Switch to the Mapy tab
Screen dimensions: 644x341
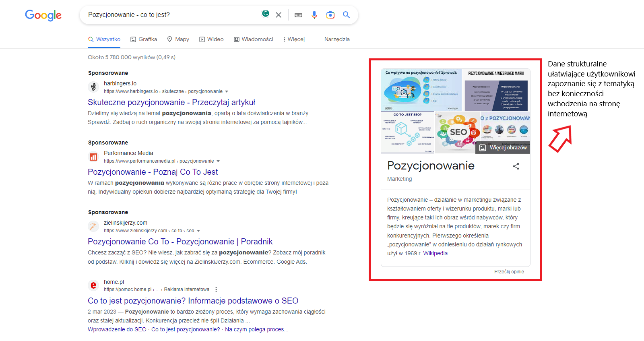(178, 39)
